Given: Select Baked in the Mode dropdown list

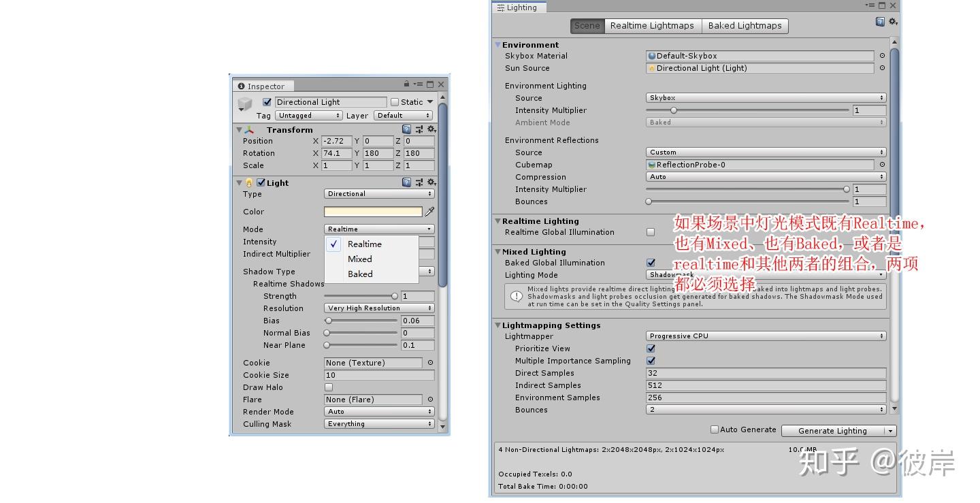Looking at the screenshot, I should [x=372, y=274].
